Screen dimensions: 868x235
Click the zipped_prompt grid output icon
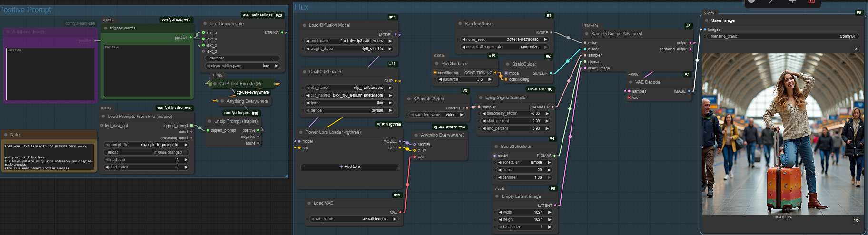191,126
